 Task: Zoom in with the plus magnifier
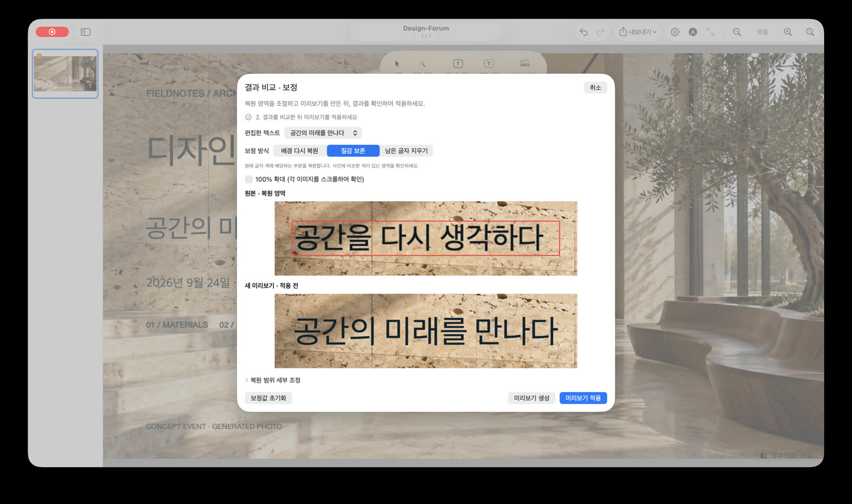pyautogui.click(x=788, y=32)
